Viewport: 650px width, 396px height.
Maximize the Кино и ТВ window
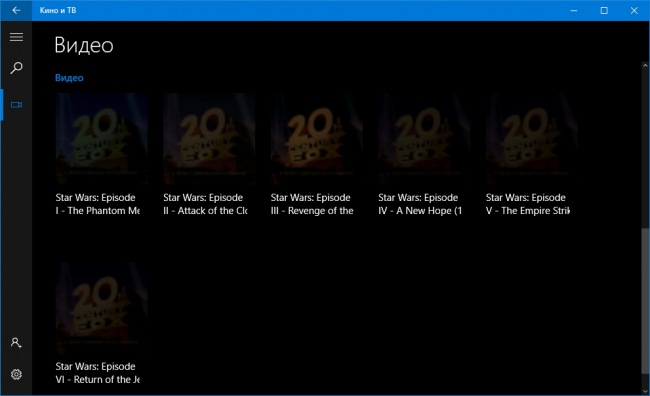604,10
